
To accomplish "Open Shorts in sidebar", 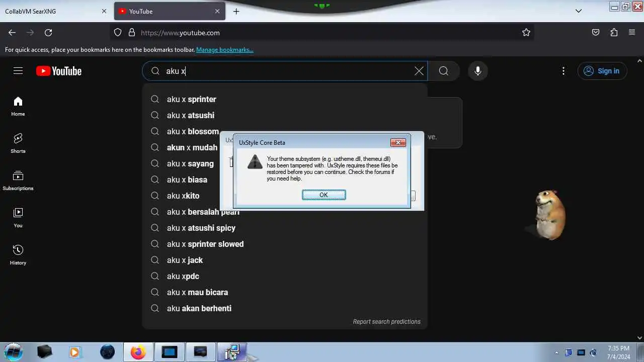I will coord(18,143).
